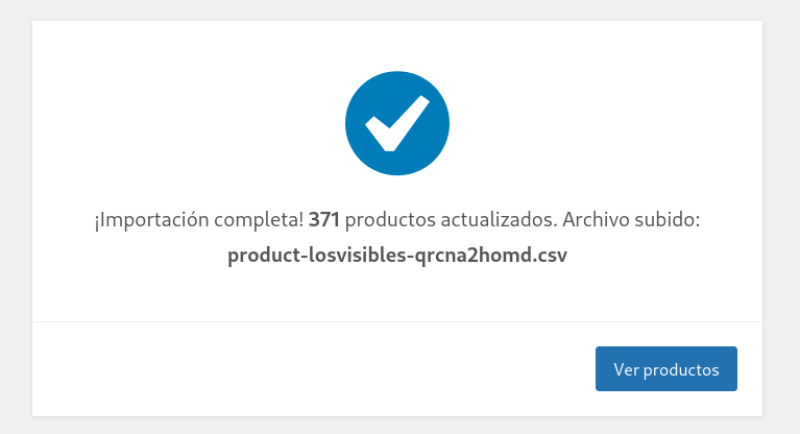This screenshot has width=800, height=434.
Task: Open the Ver productos button
Action: coord(666,369)
